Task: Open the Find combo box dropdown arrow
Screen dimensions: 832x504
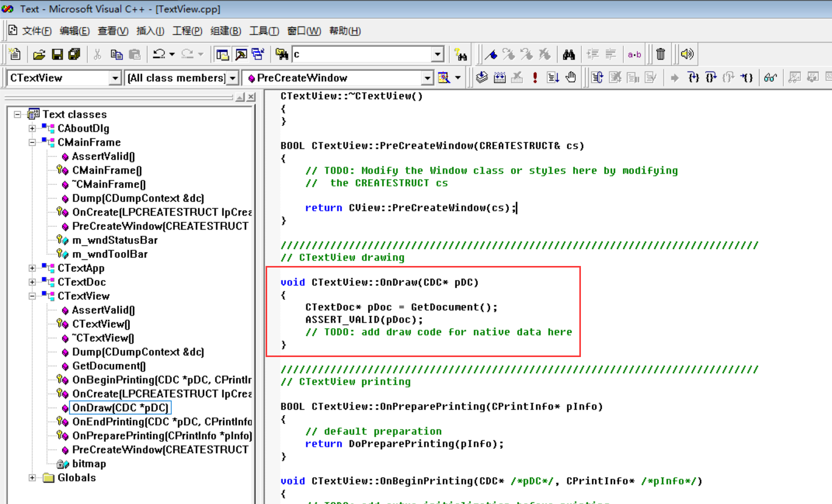Action: click(438, 54)
